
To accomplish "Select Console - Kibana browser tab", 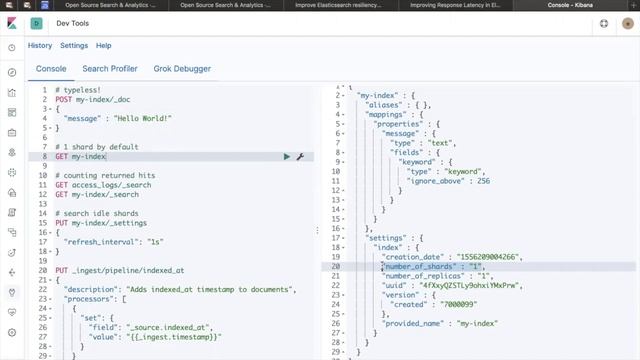I will (570, 5).
